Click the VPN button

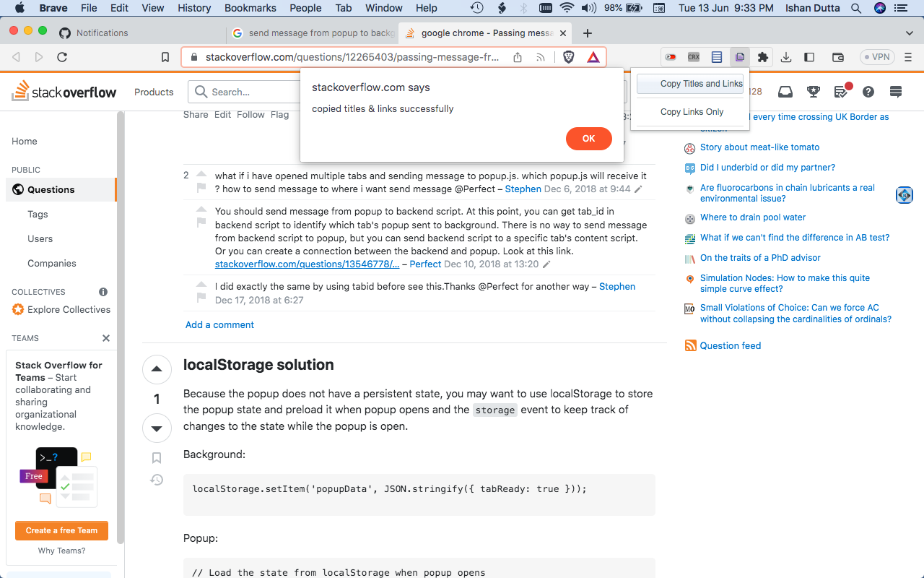(877, 57)
